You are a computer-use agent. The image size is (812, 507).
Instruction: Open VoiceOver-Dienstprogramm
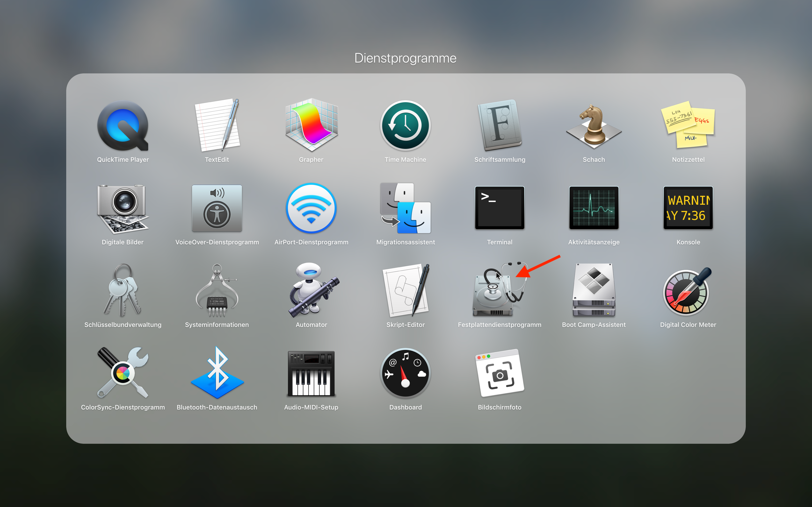tap(217, 208)
